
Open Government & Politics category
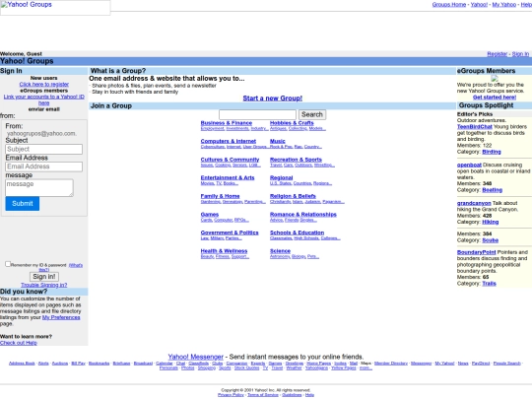click(230, 233)
